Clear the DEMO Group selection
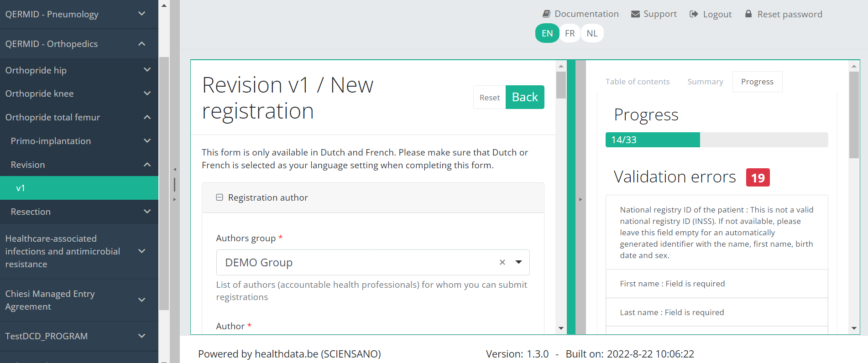The image size is (868, 363). point(502,262)
